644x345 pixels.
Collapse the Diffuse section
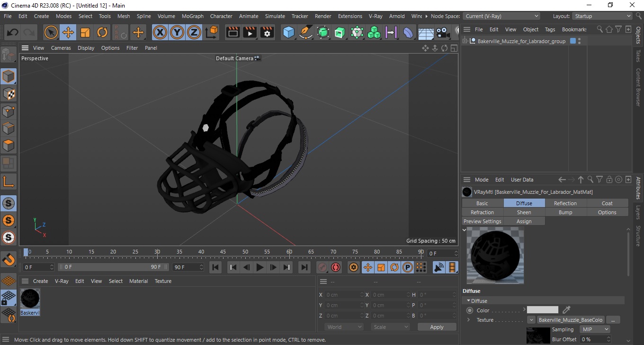[x=469, y=301]
